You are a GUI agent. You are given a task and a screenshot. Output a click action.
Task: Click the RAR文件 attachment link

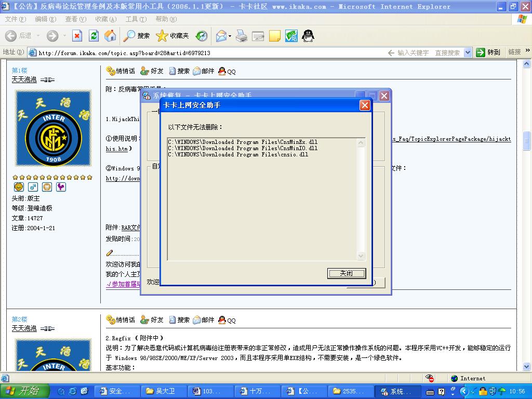coord(131,228)
